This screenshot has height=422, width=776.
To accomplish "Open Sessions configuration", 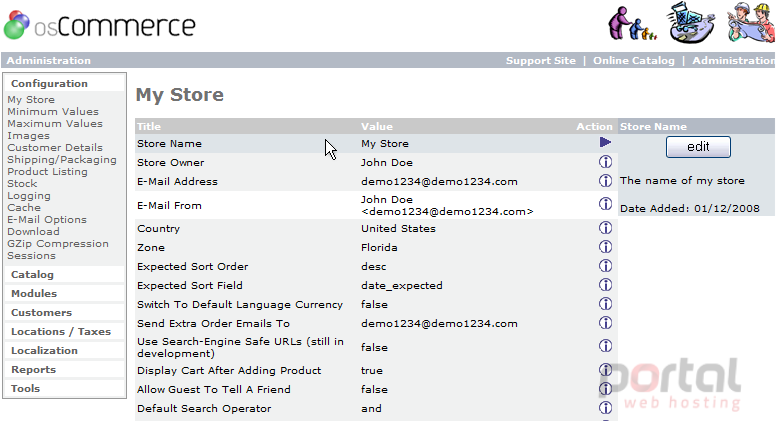I will point(31,256).
